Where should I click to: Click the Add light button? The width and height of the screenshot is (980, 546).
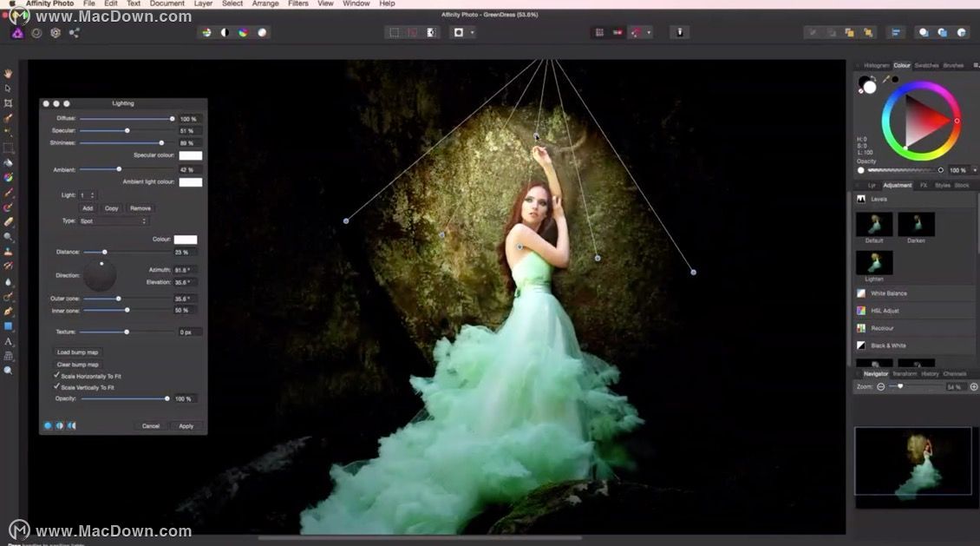tap(88, 208)
